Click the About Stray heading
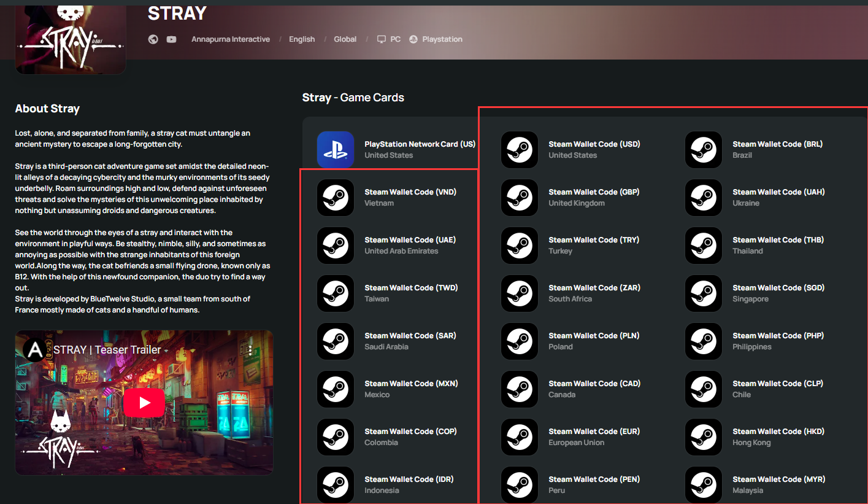 [x=47, y=109]
